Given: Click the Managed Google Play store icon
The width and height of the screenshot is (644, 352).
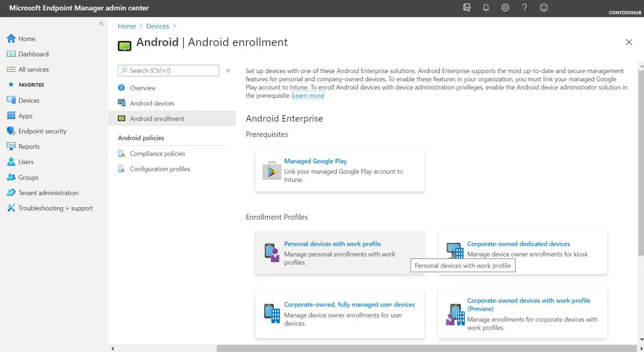Looking at the screenshot, I should click(x=271, y=170).
